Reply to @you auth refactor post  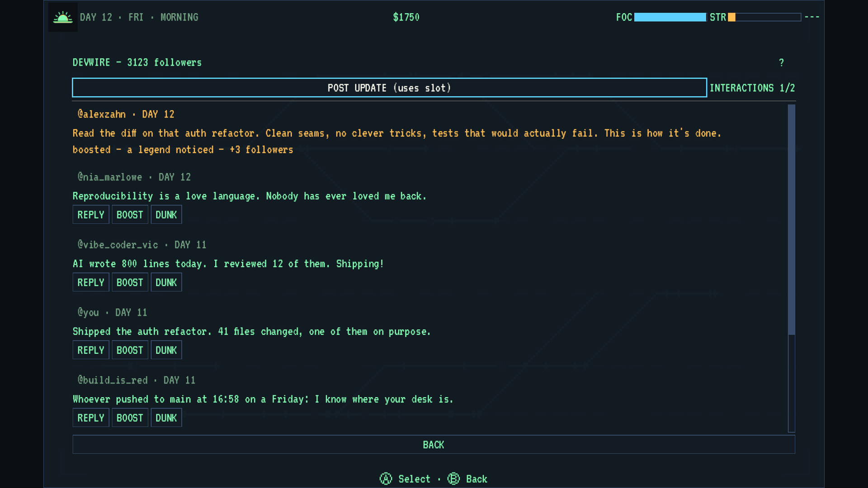pyautogui.click(x=91, y=350)
